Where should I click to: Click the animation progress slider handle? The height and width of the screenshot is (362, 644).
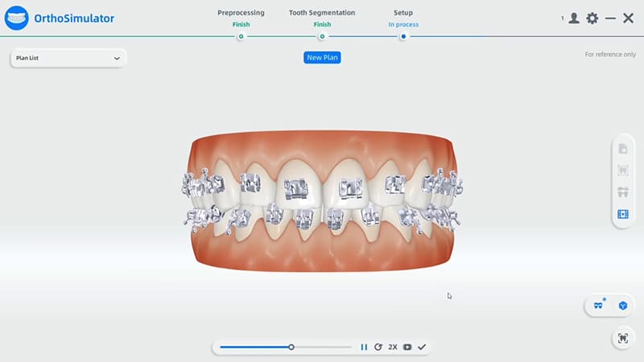click(291, 348)
